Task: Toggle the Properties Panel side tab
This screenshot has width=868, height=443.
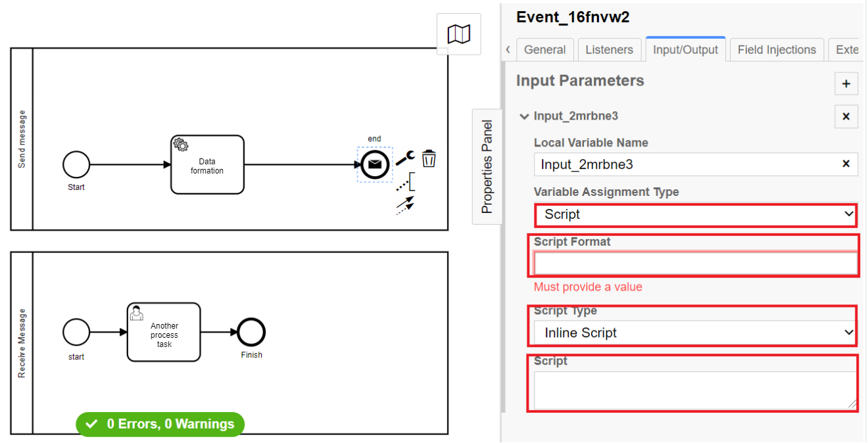Action: pyautogui.click(x=487, y=167)
